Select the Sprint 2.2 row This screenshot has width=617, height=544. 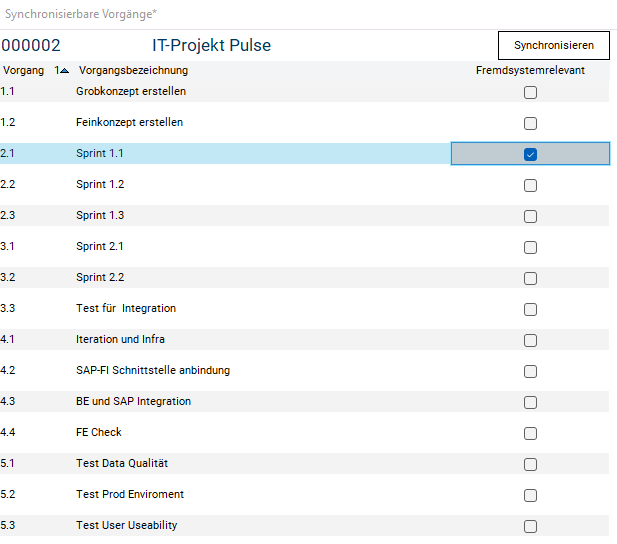click(x=100, y=277)
